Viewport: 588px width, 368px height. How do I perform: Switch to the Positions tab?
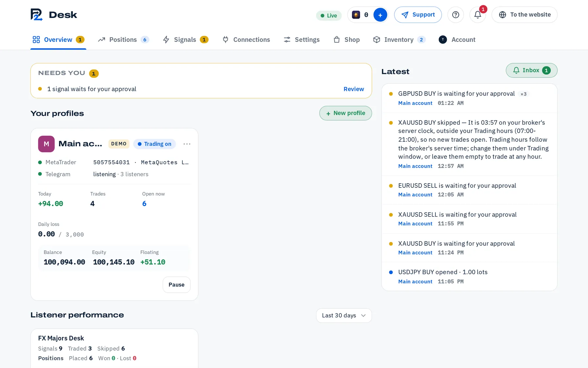123,40
